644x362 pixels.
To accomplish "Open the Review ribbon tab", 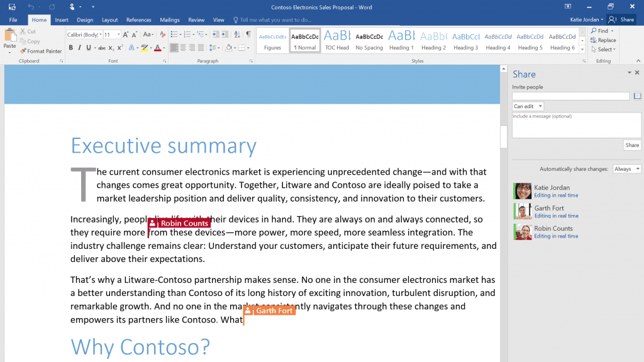I will (195, 19).
